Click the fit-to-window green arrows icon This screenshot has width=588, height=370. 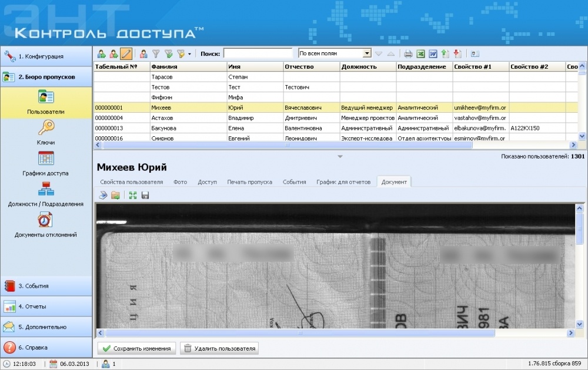coord(133,195)
